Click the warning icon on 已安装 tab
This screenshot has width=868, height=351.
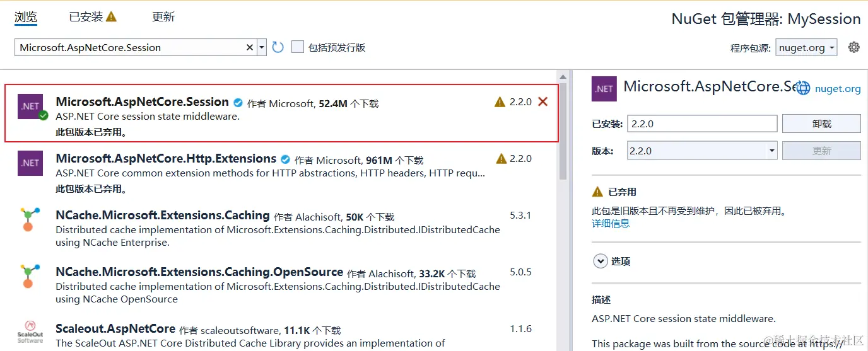point(112,17)
